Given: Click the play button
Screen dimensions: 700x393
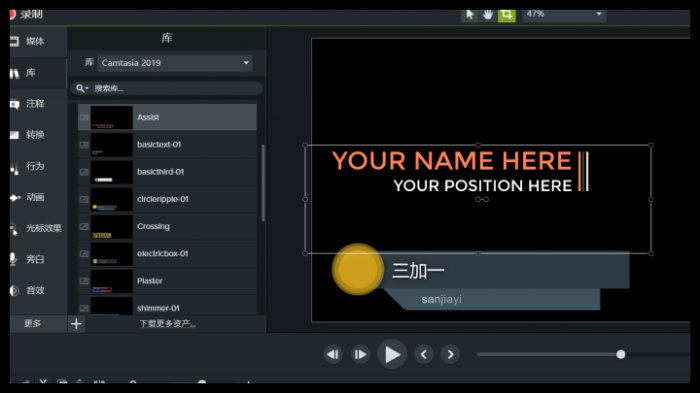Looking at the screenshot, I should pyautogui.click(x=392, y=355).
